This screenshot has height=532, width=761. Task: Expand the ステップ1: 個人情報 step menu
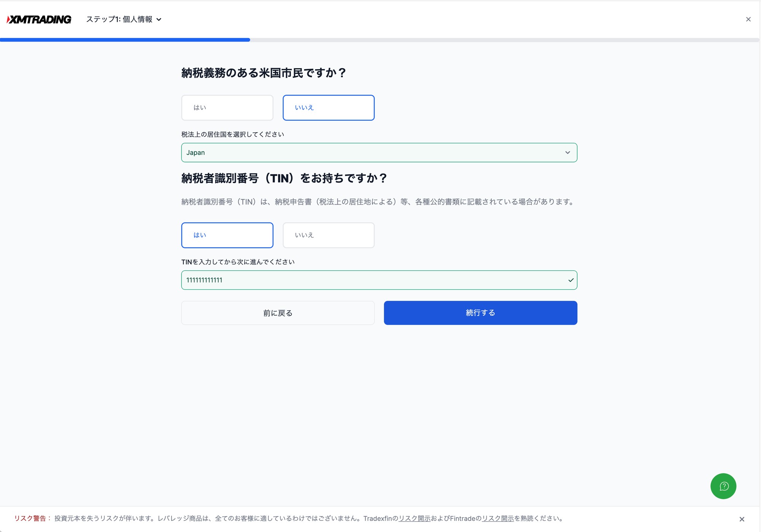click(124, 19)
